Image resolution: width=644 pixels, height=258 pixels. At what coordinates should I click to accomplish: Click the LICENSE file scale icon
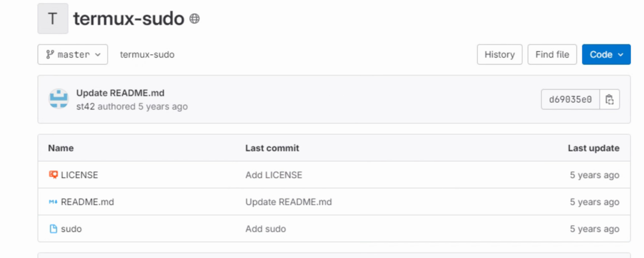54,175
